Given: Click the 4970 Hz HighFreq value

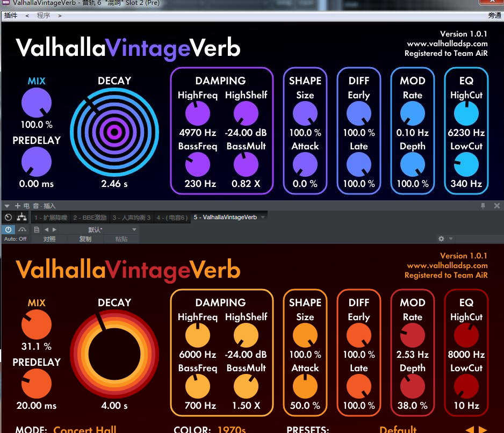Looking at the screenshot, I should click(198, 133).
